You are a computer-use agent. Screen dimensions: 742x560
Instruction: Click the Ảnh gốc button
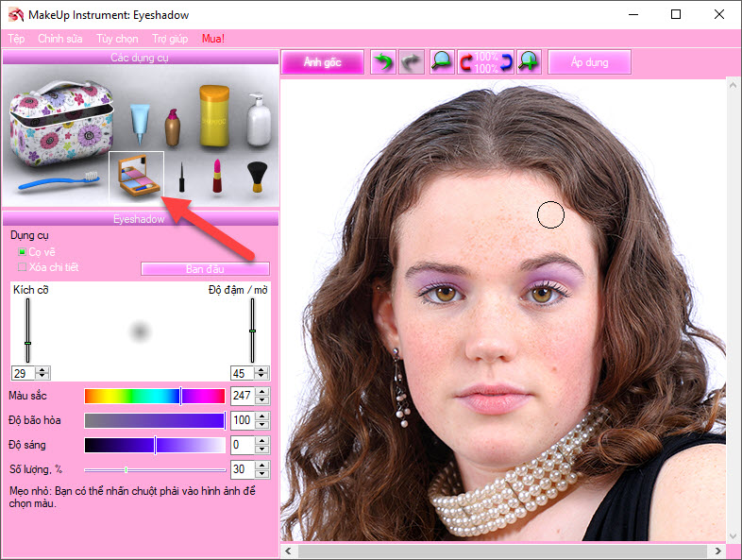point(323,62)
